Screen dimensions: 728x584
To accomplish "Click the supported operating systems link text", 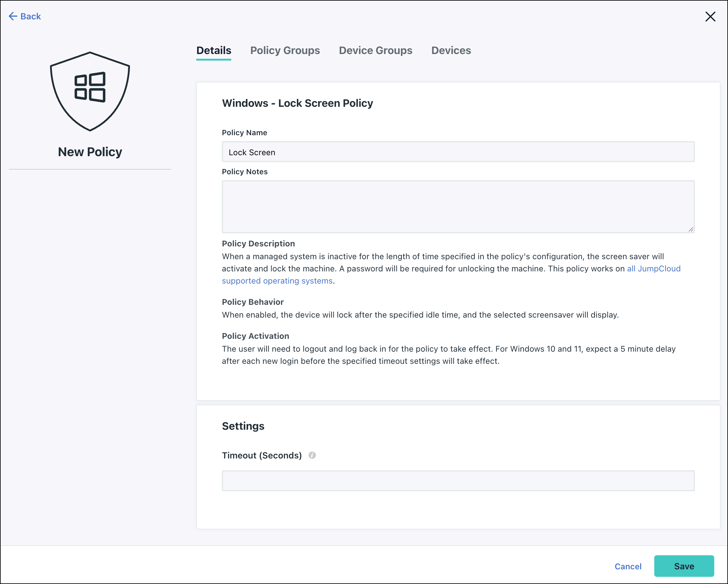I will [277, 281].
